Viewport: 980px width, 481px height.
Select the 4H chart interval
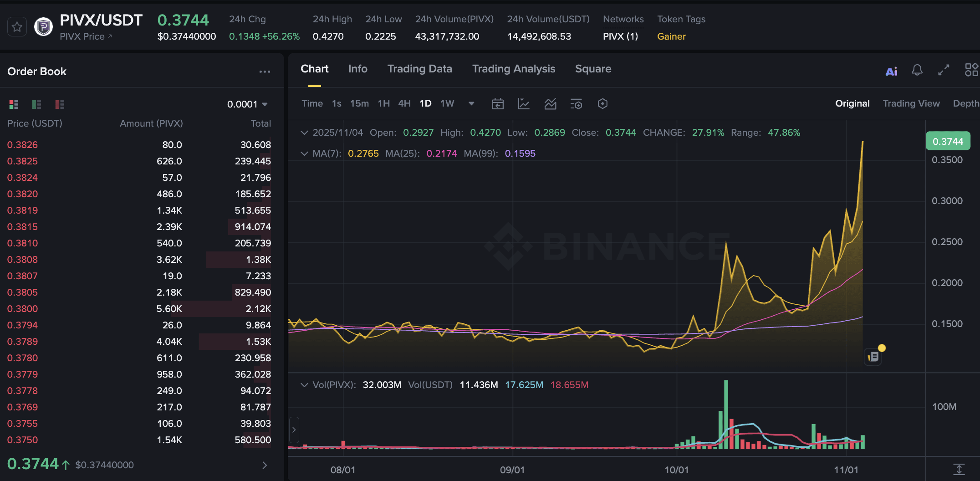404,103
